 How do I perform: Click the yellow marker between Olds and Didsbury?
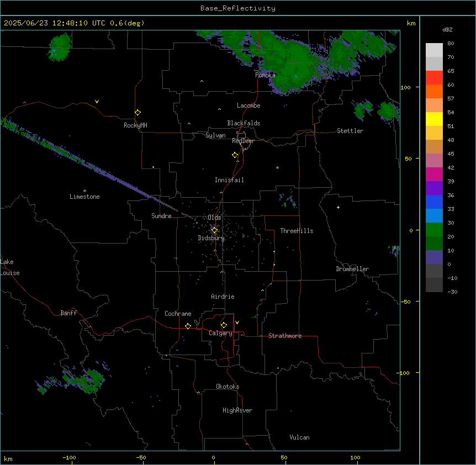click(x=214, y=230)
